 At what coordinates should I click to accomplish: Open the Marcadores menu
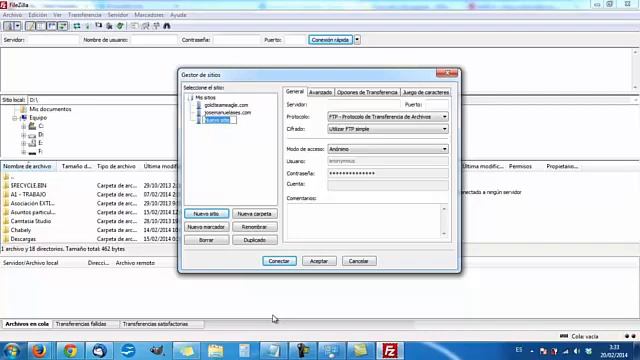click(x=149, y=15)
